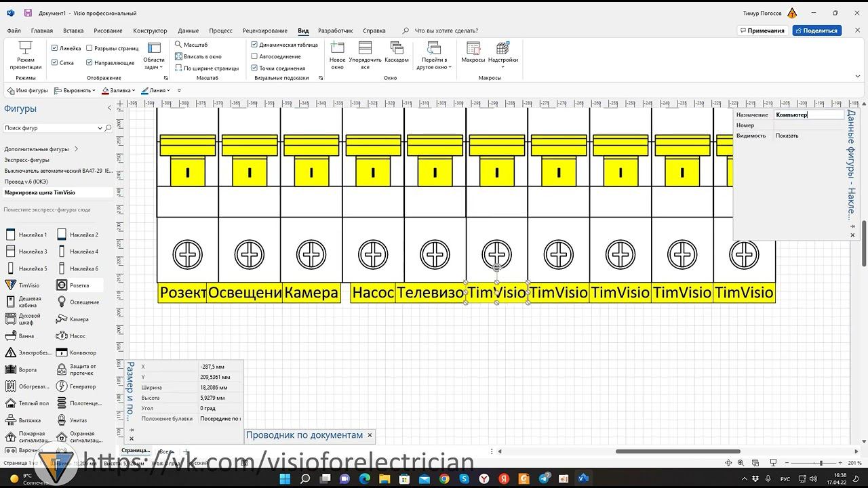868x488 pixels.
Task: Pick the Наклейка 1 stencil shape
Action: click(27, 235)
